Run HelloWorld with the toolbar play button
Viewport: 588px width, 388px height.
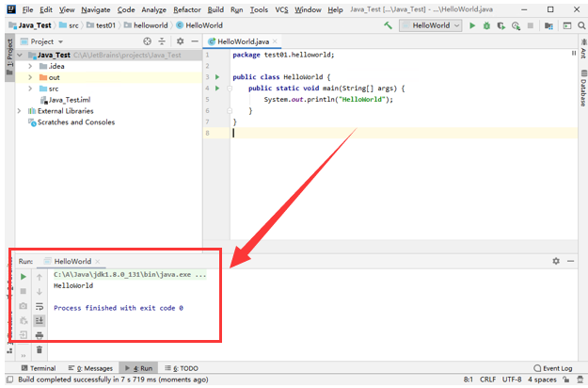pos(472,25)
